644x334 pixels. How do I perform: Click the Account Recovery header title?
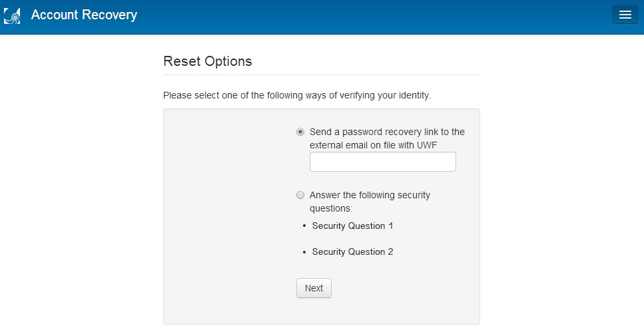coord(84,15)
